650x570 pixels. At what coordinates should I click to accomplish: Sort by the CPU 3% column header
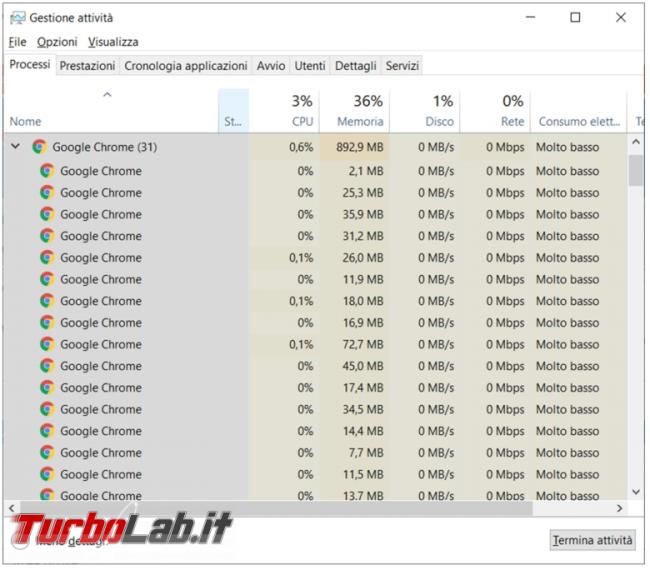tap(284, 111)
